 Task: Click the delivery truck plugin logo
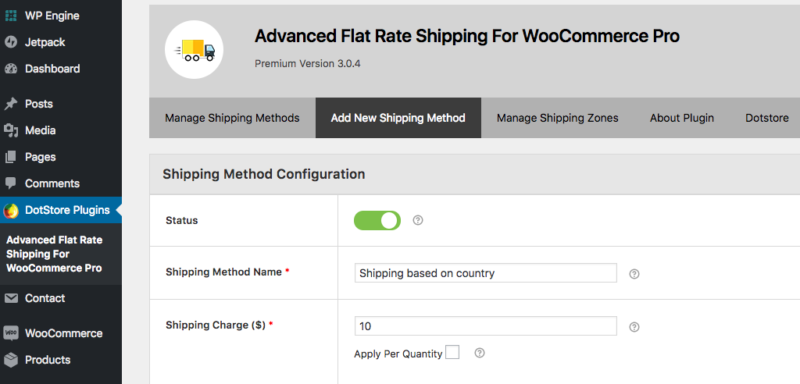(x=194, y=49)
